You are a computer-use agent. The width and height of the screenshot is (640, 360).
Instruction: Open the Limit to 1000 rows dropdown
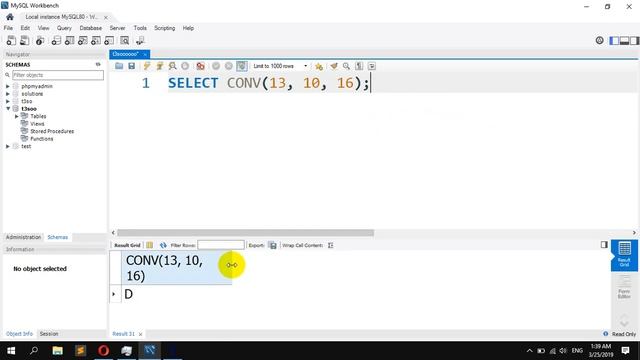[280, 66]
